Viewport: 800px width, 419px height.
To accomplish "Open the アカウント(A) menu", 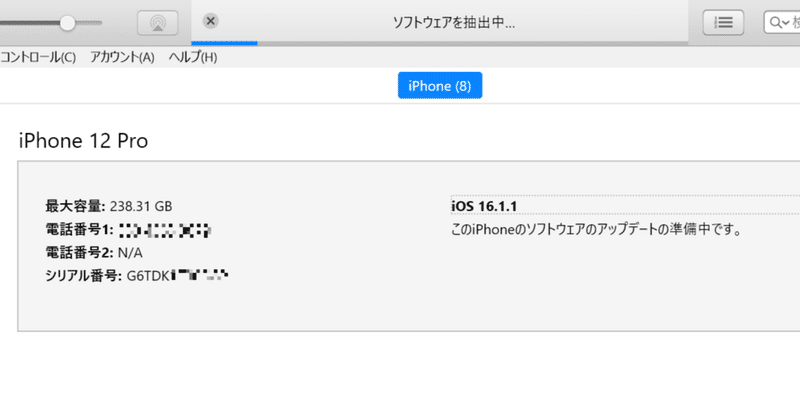I will (122, 57).
